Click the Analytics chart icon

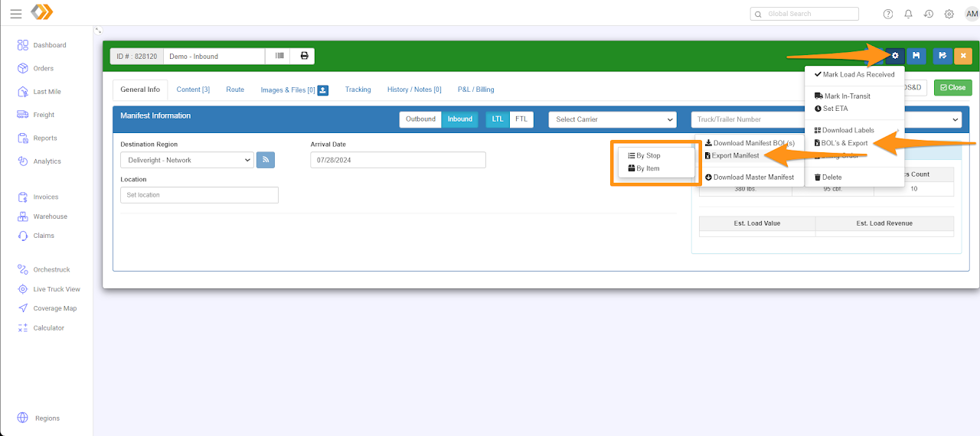click(x=23, y=161)
